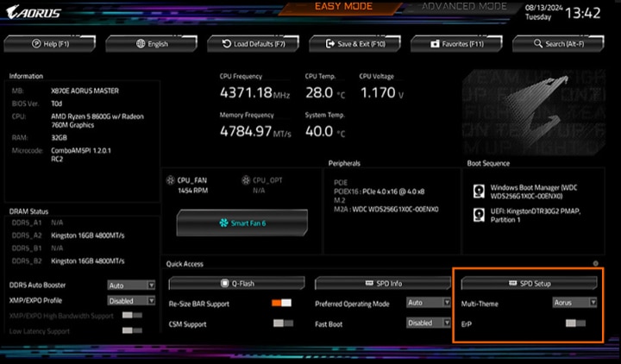Expand the XMP/EXPO Profile dropdown
Screen dimensions: 621x364
coord(131,300)
